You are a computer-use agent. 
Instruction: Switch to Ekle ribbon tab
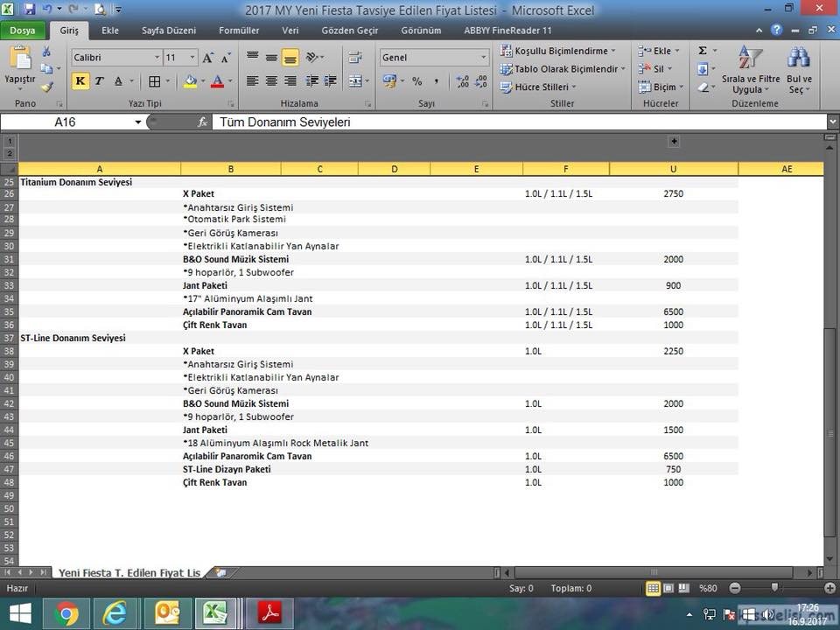pos(110,31)
